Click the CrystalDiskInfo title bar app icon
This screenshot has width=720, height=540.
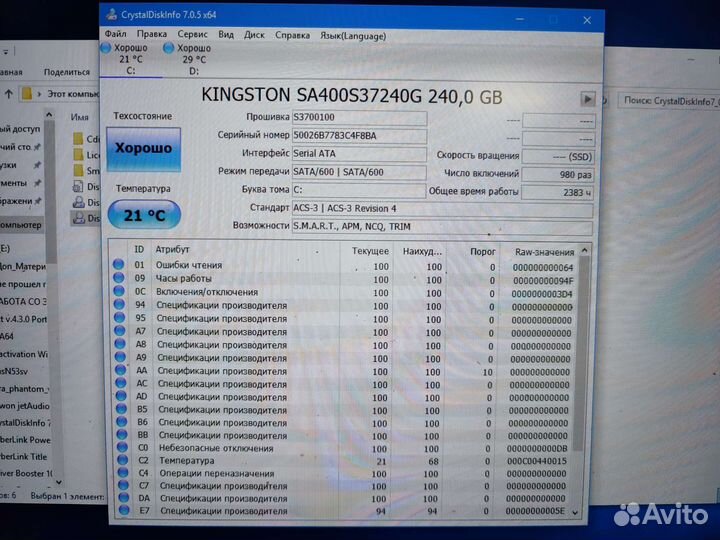(111, 14)
